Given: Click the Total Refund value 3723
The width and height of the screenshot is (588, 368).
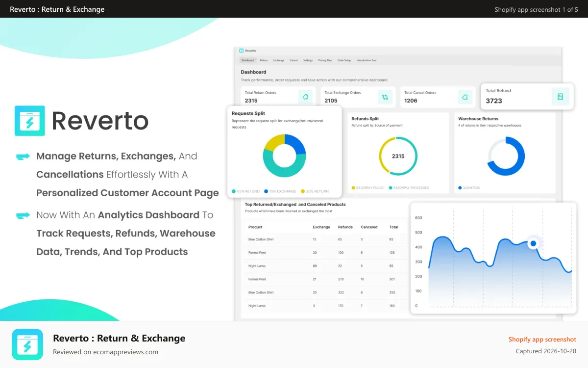Looking at the screenshot, I should point(494,101).
